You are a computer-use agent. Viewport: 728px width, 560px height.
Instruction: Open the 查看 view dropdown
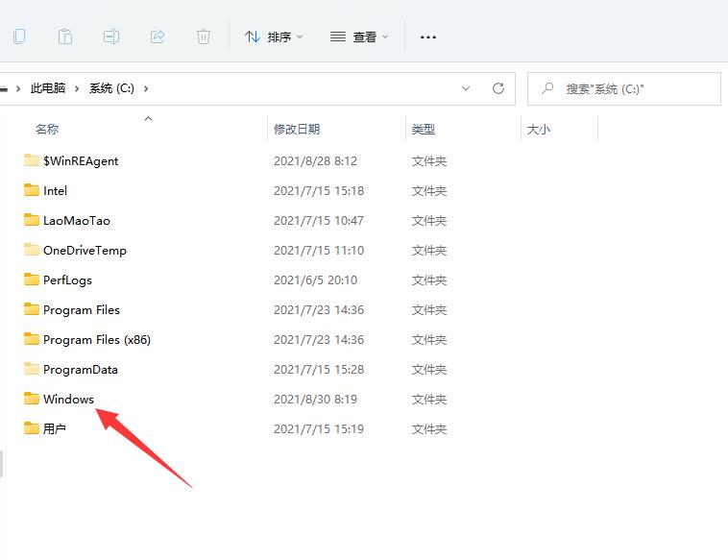[x=359, y=37]
